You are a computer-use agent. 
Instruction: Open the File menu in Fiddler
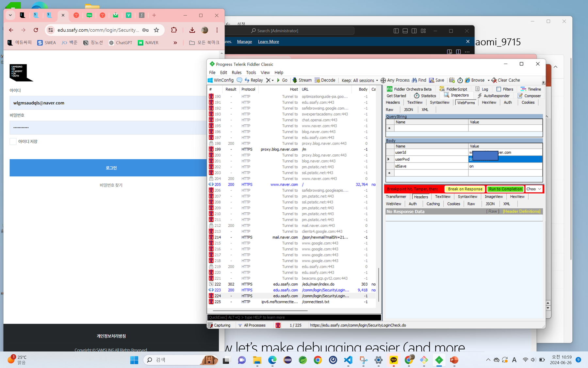212,72
